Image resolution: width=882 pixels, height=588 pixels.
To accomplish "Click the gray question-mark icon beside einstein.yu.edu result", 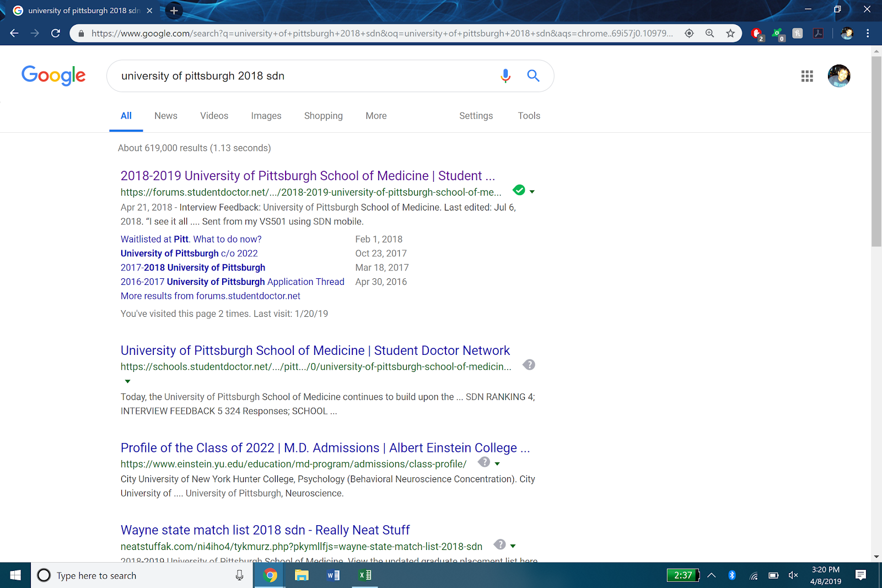I will [484, 462].
